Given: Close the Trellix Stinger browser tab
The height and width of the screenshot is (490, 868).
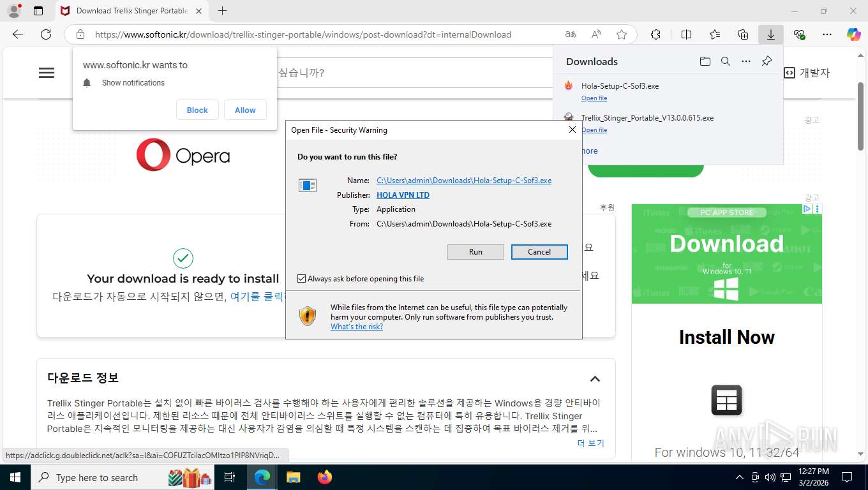Looking at the screenshot, I should [198, 11].
